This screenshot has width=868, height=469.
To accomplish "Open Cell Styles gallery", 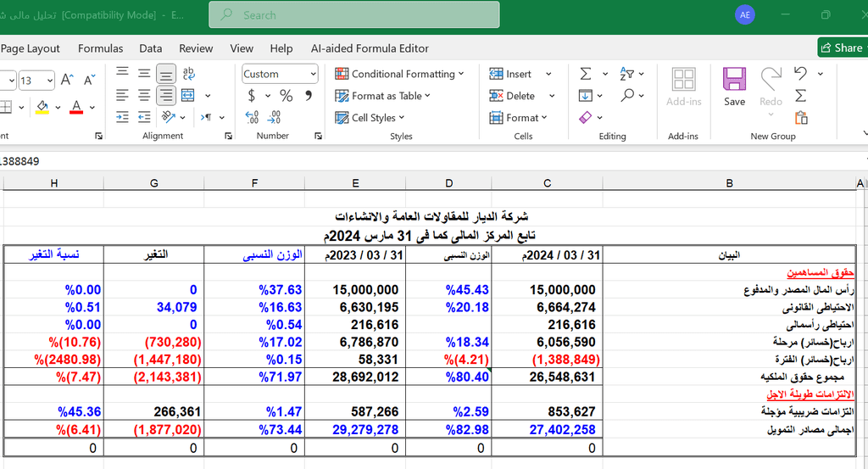I will click(x=370, y=117).
